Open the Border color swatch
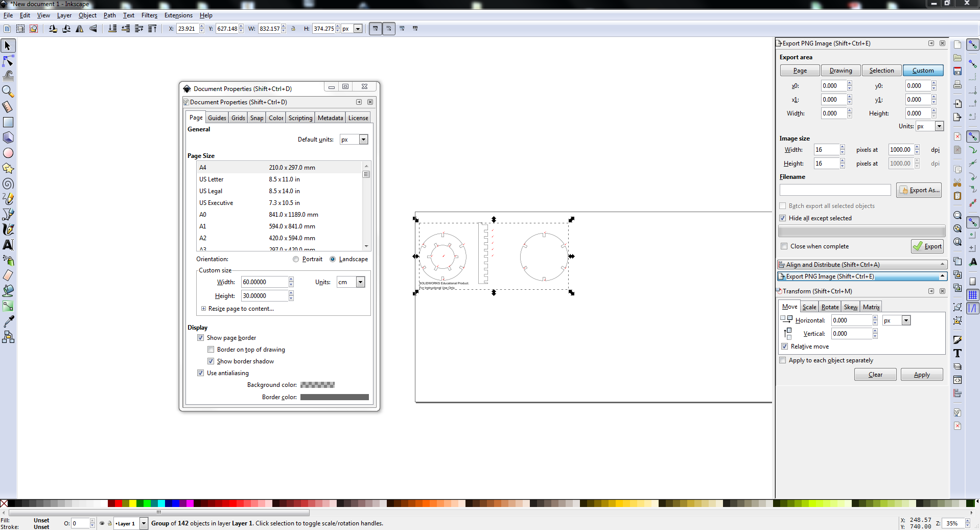This screenshot has height=530, width=980. 334,397
